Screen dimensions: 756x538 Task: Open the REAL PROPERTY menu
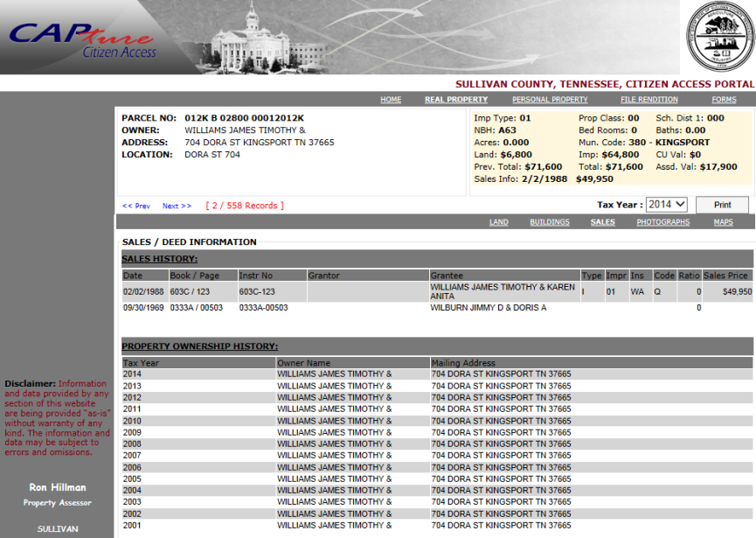tap(456, 100)
